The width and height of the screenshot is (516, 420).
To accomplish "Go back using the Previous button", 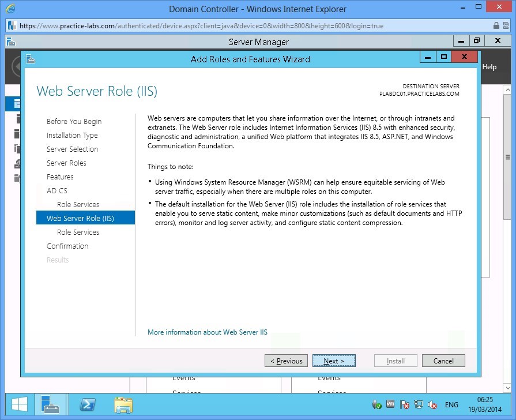I will (285, 360).
